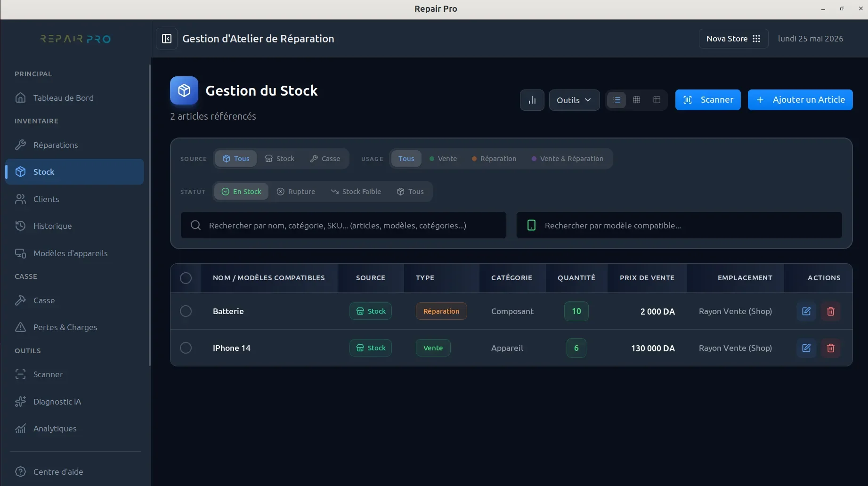Click the phone icon in compatible model search
This screenshot has width=868, height=486.
pyautogui.click(x=531, y=225)
